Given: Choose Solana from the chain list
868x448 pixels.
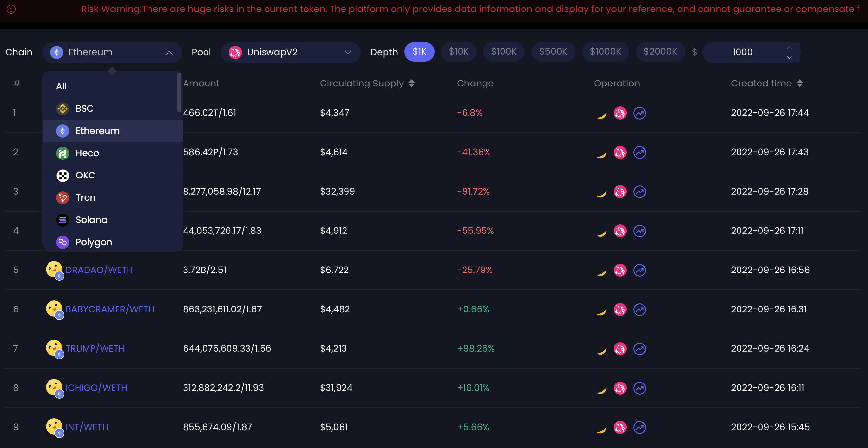Looking at the screenshot, I should click(x=91, y=220).
